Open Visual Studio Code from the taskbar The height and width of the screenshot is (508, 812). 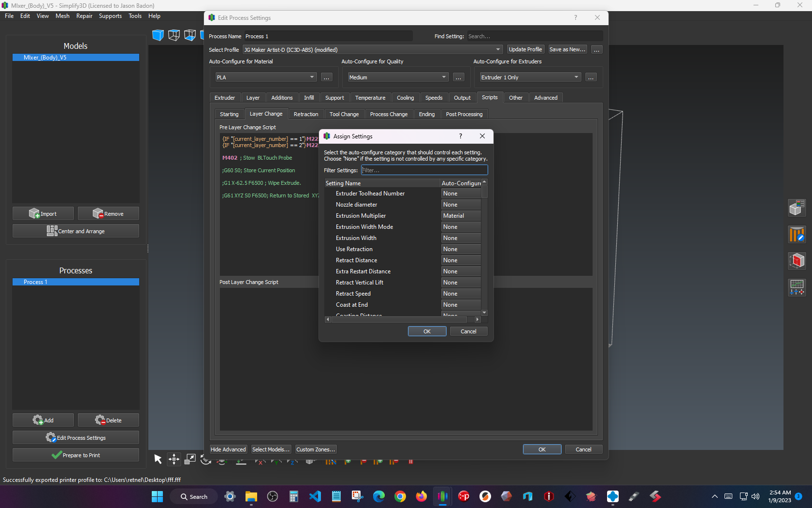coord(315,496)
